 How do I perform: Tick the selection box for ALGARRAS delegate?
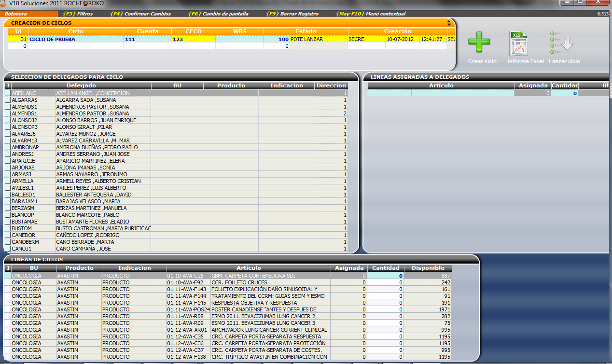click(7, 100)
